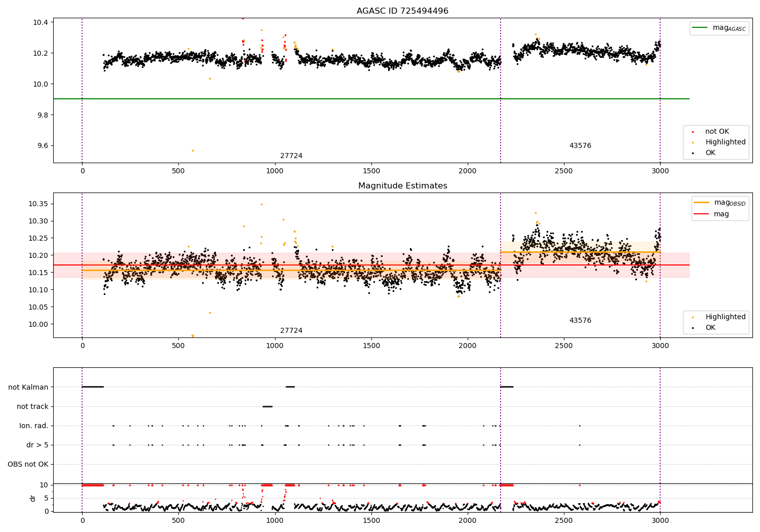Click the 10.30 y-axis tick label
The width and height of the screenshot is (760, 532).
(x=39, y=221)
